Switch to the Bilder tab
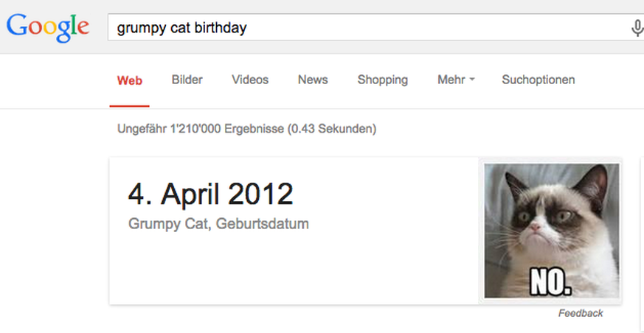Screen dimensions: 644x333 click(187, 80)
